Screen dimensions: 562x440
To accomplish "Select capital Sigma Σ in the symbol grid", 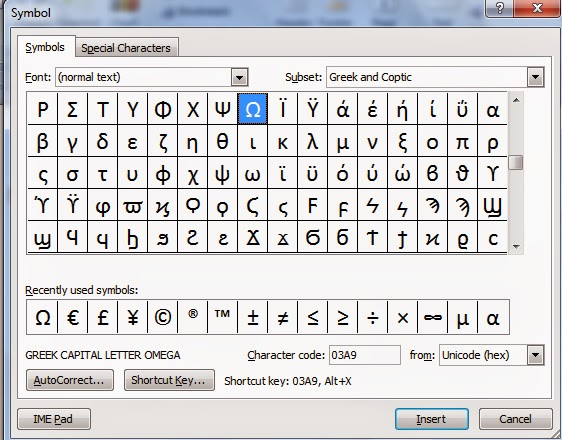I will coord(72,109).
